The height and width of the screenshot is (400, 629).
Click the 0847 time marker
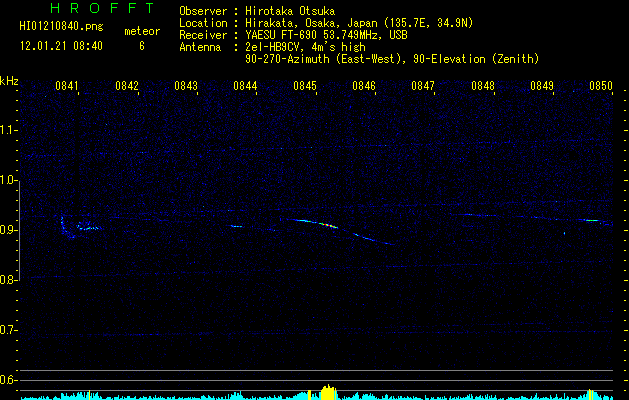pos(423,86)
